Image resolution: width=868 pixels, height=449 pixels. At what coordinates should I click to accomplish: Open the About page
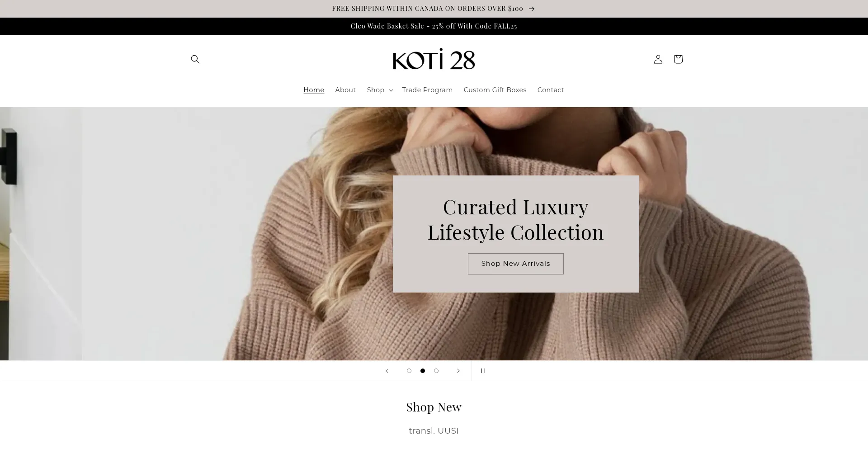345,90
